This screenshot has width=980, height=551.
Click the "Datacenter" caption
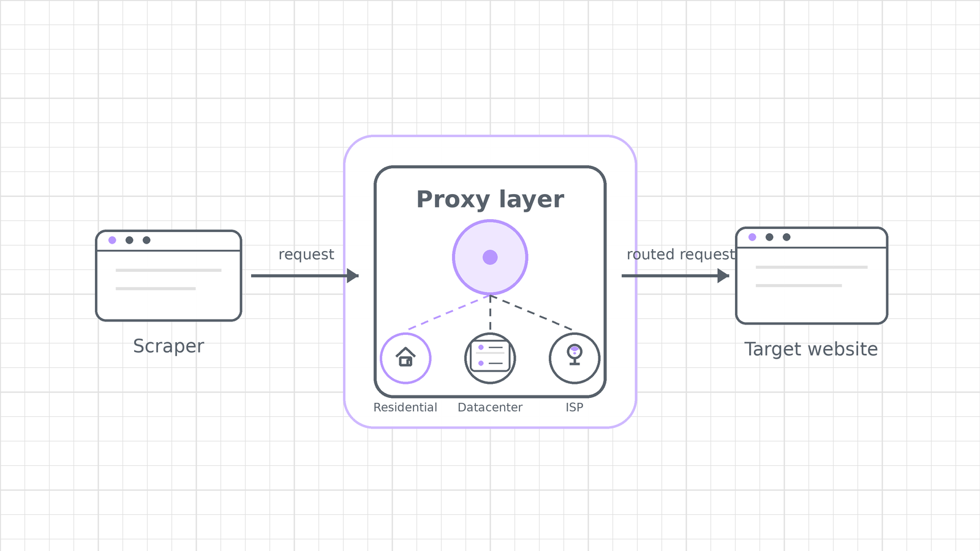point(490,407)
